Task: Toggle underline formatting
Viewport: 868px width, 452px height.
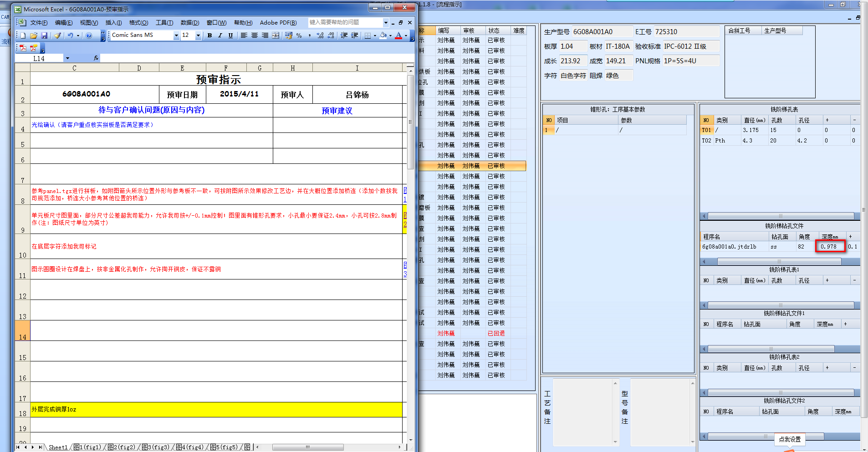Action: click(230, 36)
